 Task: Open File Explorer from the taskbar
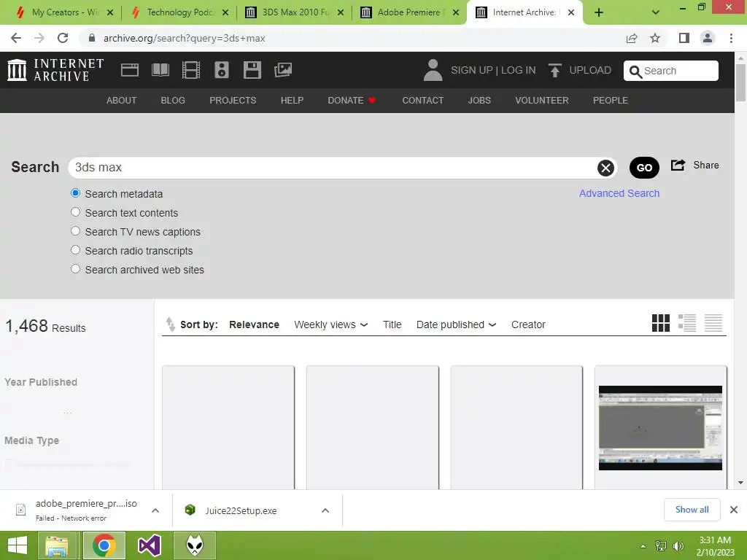[57, 545]
